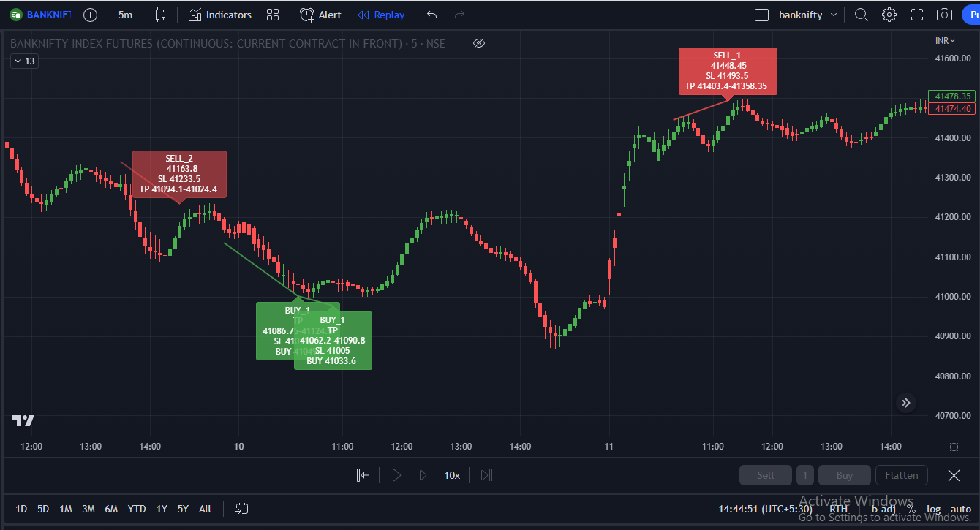Select the 1M date range
This screenshot has height=530, width=980.
tap(66, 509)
